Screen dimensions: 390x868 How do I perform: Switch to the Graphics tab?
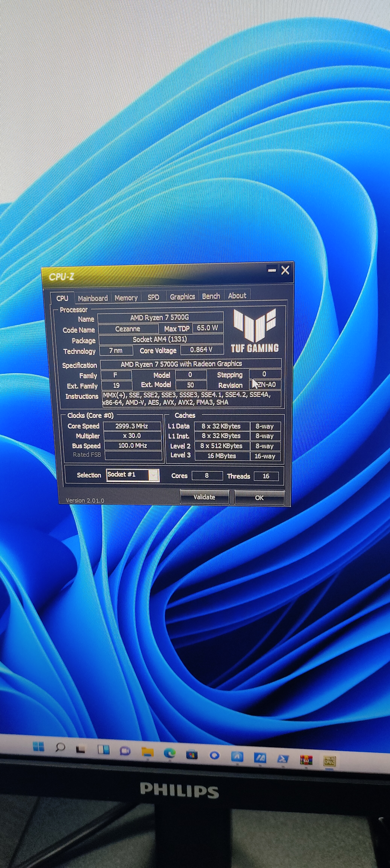coord(182,296)
